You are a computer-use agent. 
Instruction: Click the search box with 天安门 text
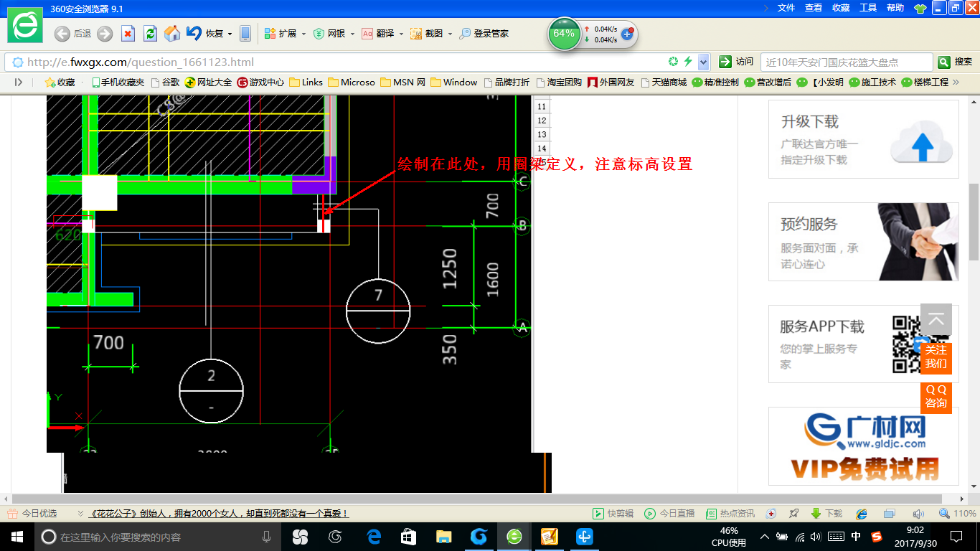tap(847, 62)
